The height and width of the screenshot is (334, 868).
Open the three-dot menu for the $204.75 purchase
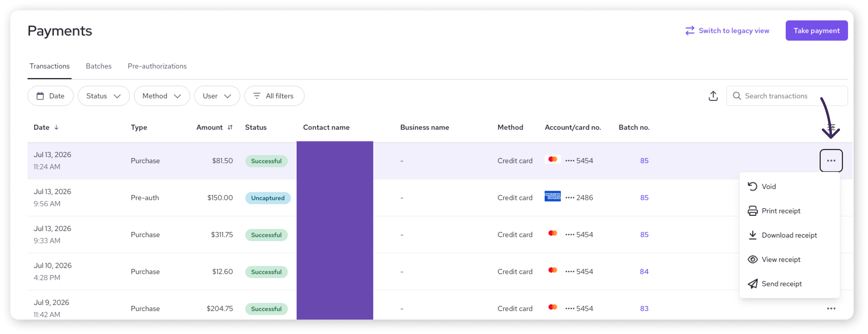[831, 308]
